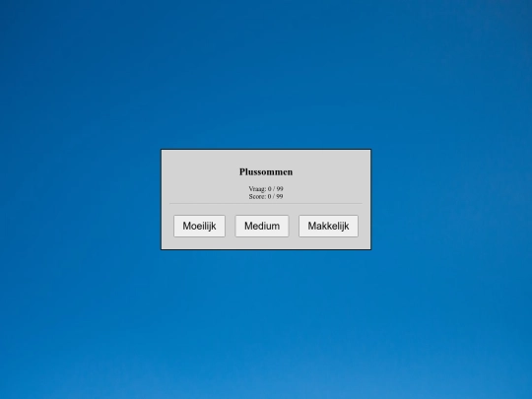Click the Plussommen heading
Image resolution: width=532 pixels, height=399 pixels.
point(266,172)
